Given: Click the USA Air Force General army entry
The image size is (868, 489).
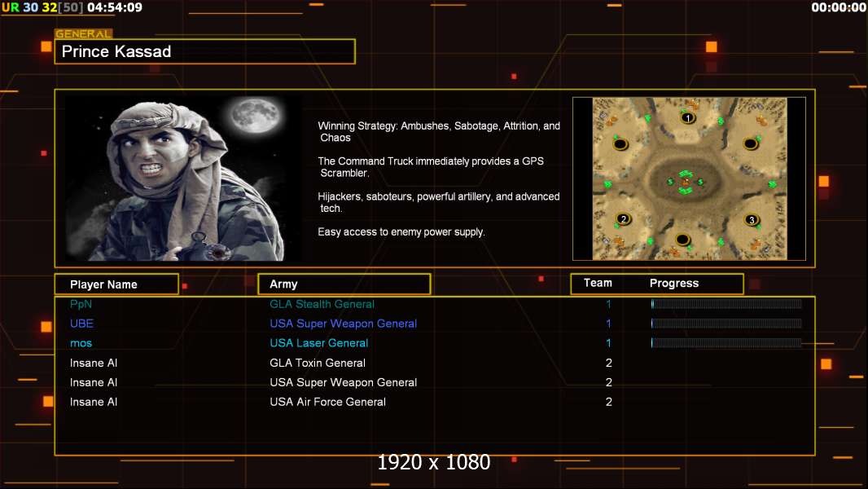Looking at the screenshot, I should [327, 402].
